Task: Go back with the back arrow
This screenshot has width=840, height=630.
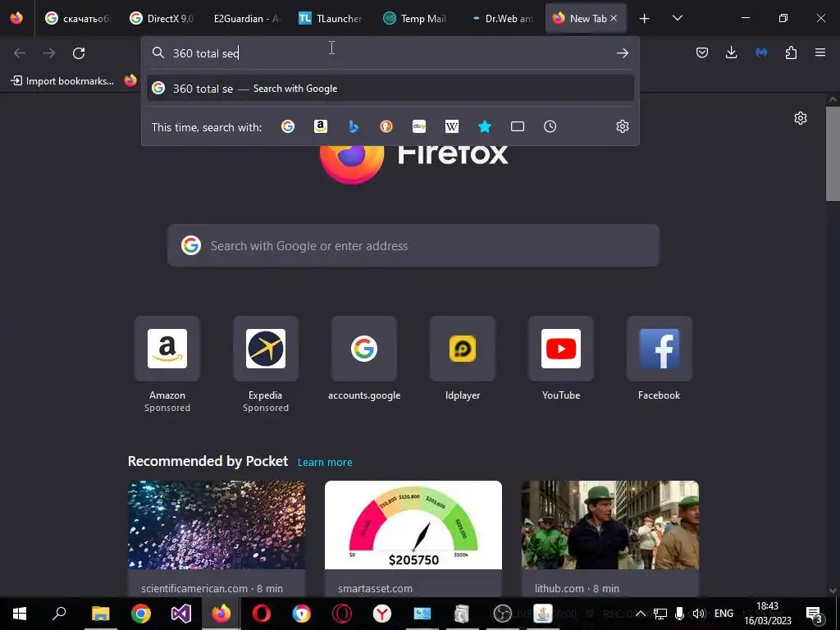Action: pos(20,53)
